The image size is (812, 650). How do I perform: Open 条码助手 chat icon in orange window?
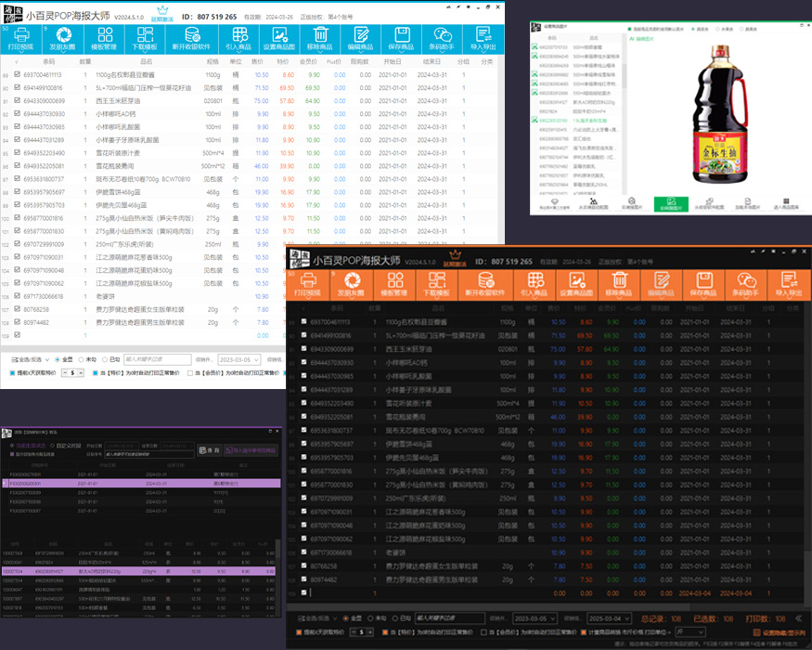coord(746,285)
